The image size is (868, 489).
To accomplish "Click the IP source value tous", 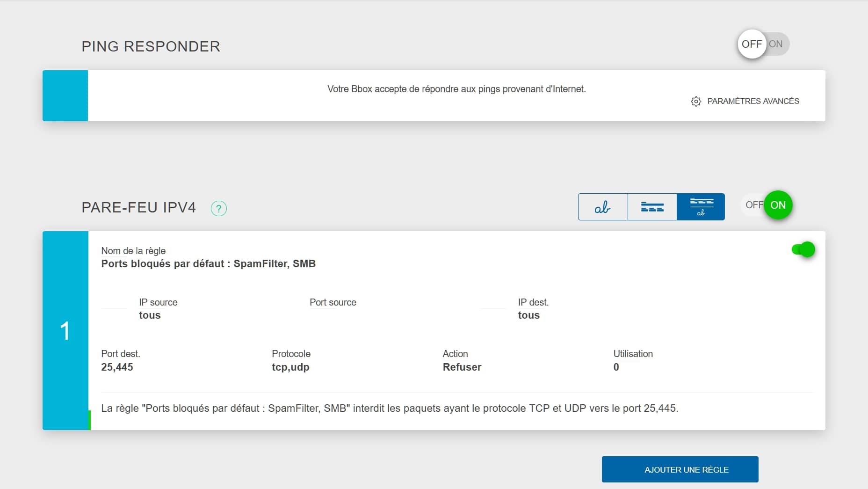I will click(x=150, y=315).
